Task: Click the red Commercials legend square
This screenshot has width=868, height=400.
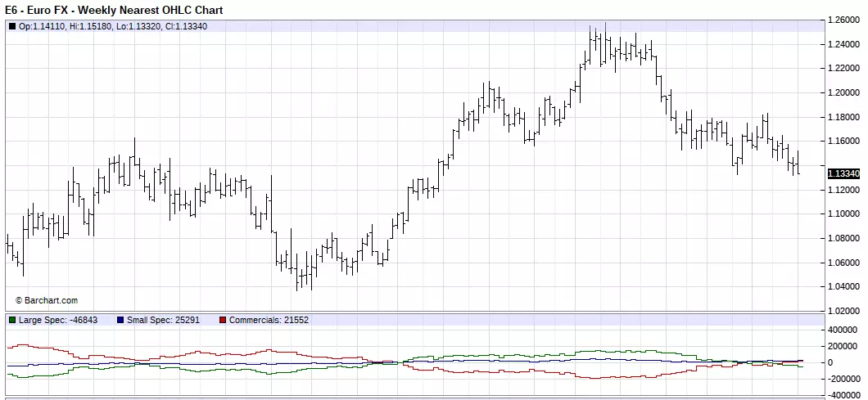Action: (x=223, y=320)
